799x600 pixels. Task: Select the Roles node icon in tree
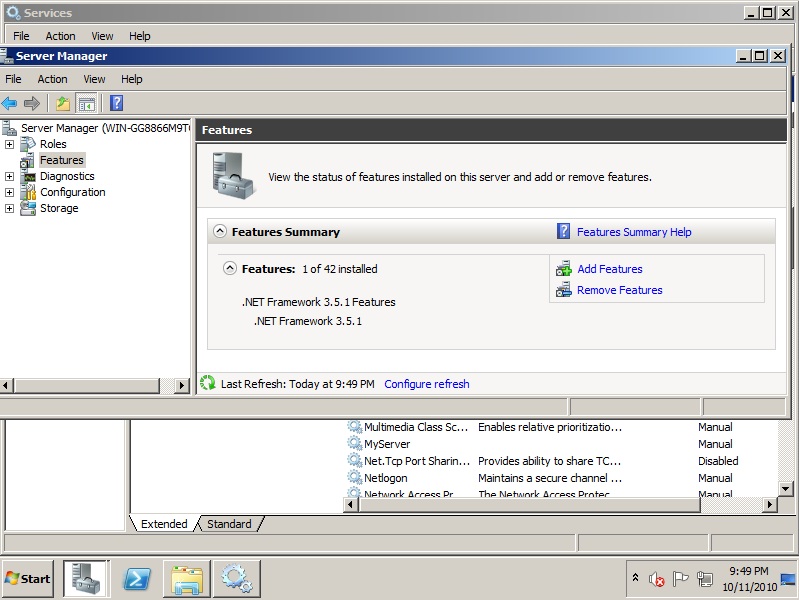pyautogui.click(x=28, y=144)
